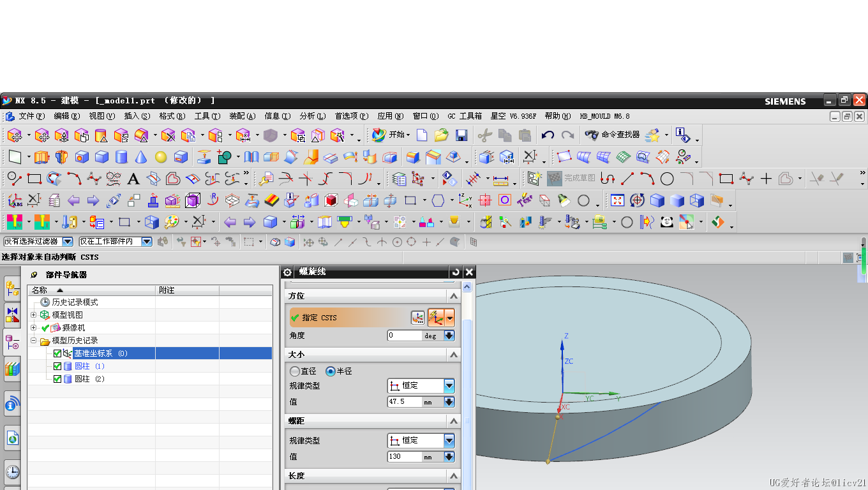The image size is (868, 490).
Task: Click the purple Text icon
Action: (525, 200)
